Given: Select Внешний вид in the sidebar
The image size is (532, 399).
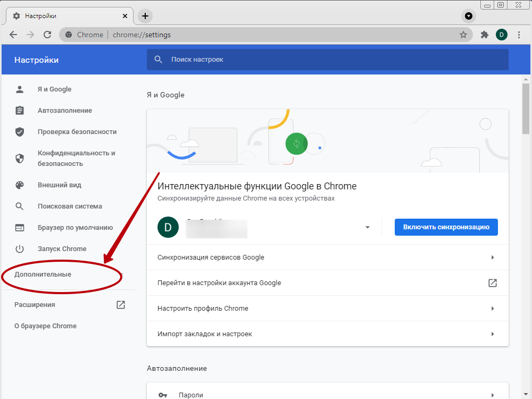Looking at the screenshot, I should coord(59,185).
